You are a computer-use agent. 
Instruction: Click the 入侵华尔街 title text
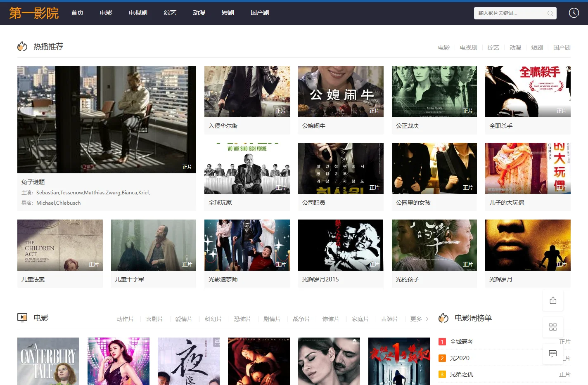tap(223, 126)
